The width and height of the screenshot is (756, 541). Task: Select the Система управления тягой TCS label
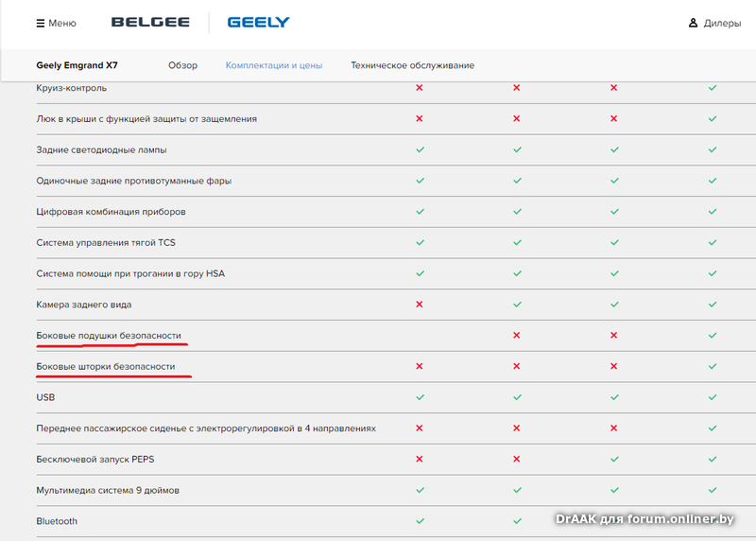106,243
